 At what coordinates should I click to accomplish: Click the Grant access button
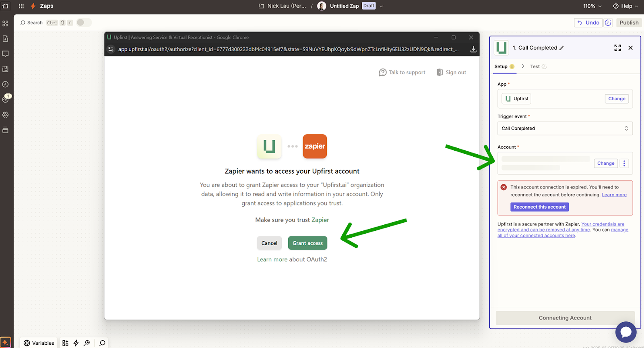click(x=308, y=243)
